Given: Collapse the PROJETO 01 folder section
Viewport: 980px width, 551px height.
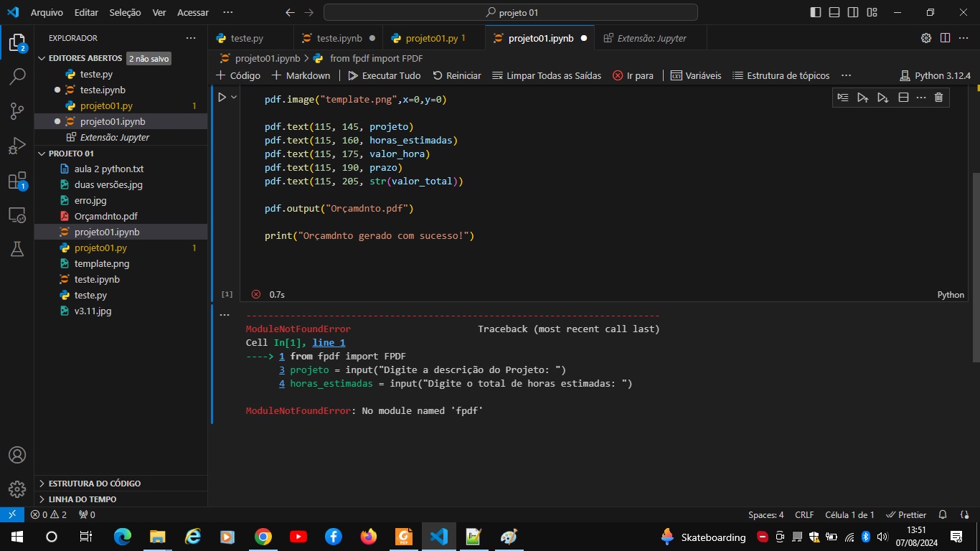Looking at the screenshot, I should (71, 154).
